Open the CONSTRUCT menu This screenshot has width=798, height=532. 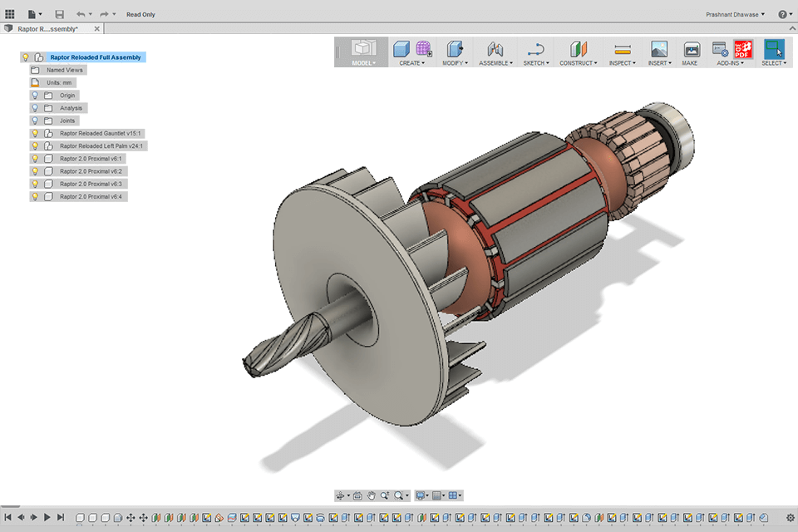pos(578,62)
